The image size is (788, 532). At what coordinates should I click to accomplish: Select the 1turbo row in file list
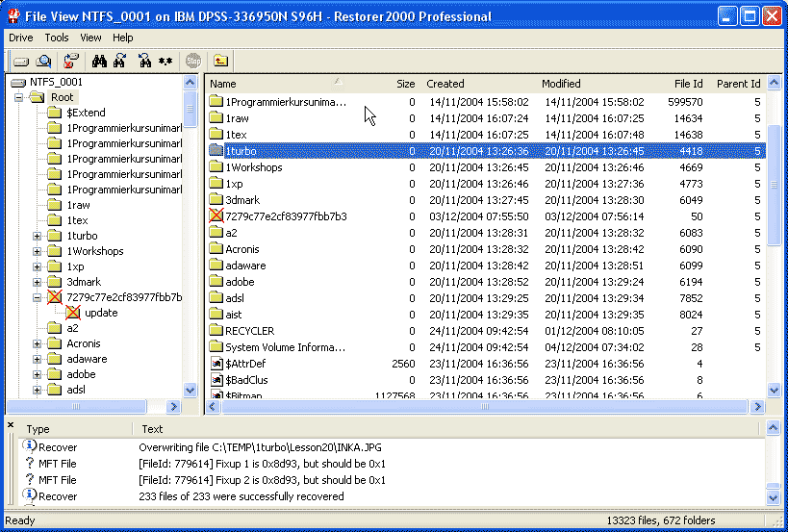(x=487, y=151)
